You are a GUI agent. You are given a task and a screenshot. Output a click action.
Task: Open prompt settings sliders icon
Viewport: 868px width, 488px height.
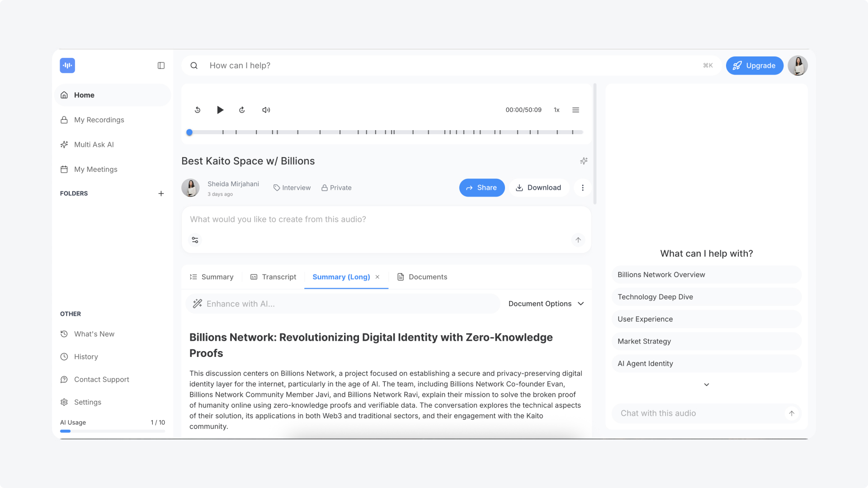[x=195, y=240]
